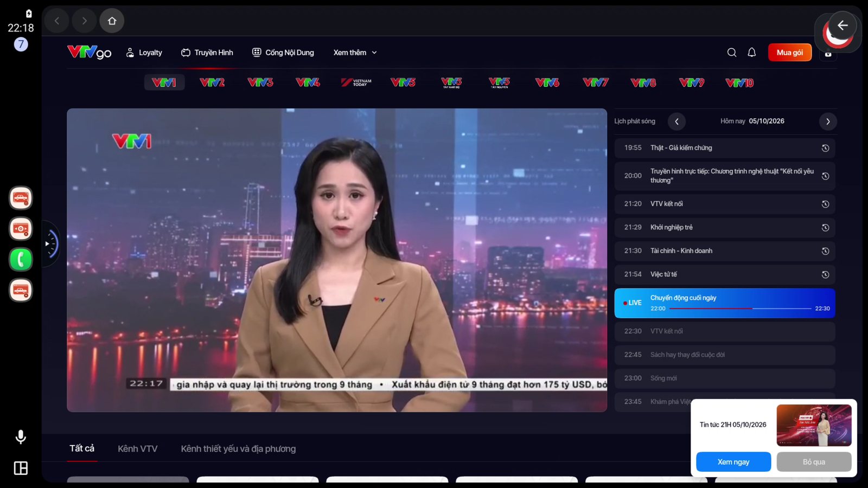Replay icon for Thật - Giả kiểm chứng
868x488 pixels.
point(825,148)
